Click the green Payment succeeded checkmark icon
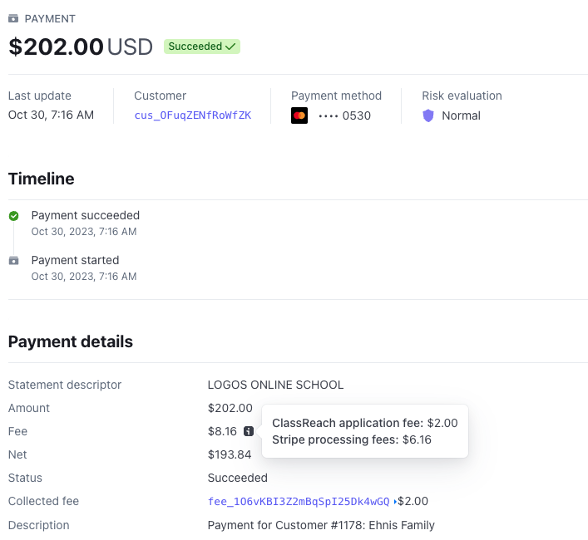The image size is (588, 540). click(x=14, y=216)
